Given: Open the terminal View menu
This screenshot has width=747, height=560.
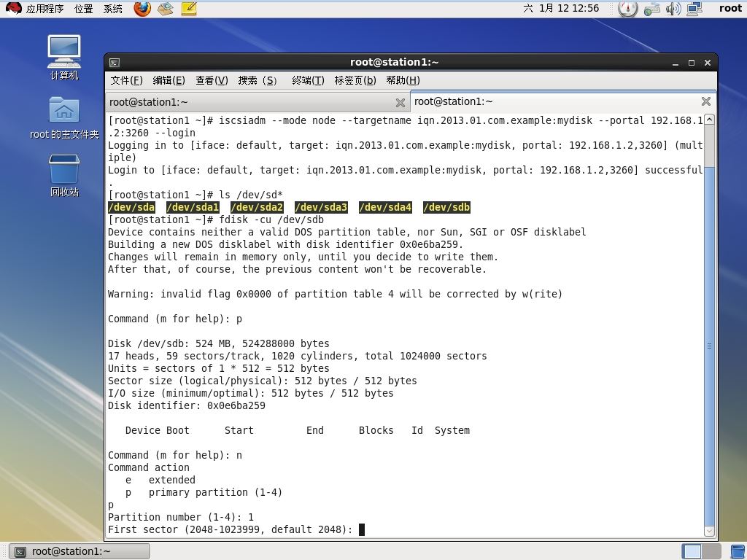Looking at the screenshot, I should (212, 80).
